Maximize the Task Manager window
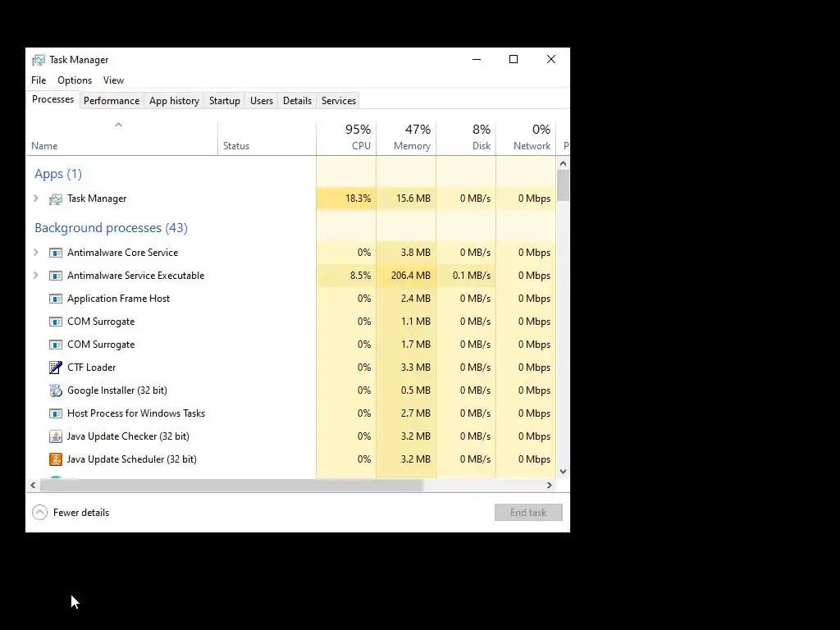Image resolution: width=840 pixels, height=630 pixels. click(514, 59)
